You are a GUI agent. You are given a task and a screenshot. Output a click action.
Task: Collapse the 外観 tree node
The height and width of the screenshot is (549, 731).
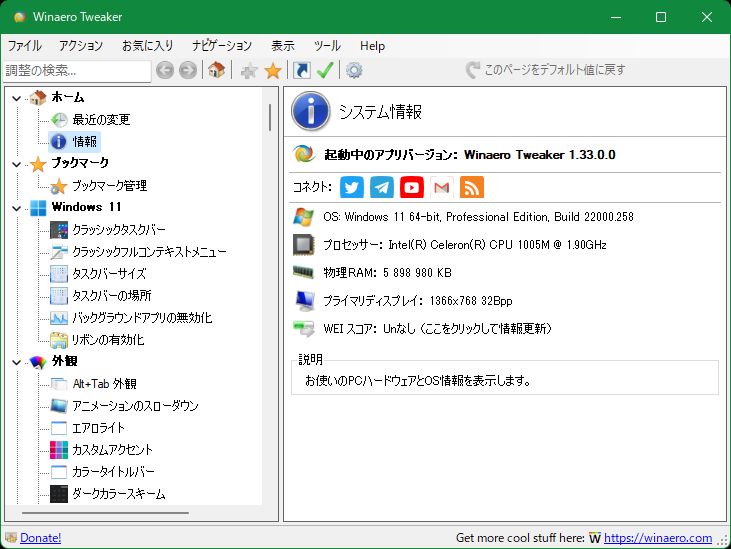click(17, 363)
